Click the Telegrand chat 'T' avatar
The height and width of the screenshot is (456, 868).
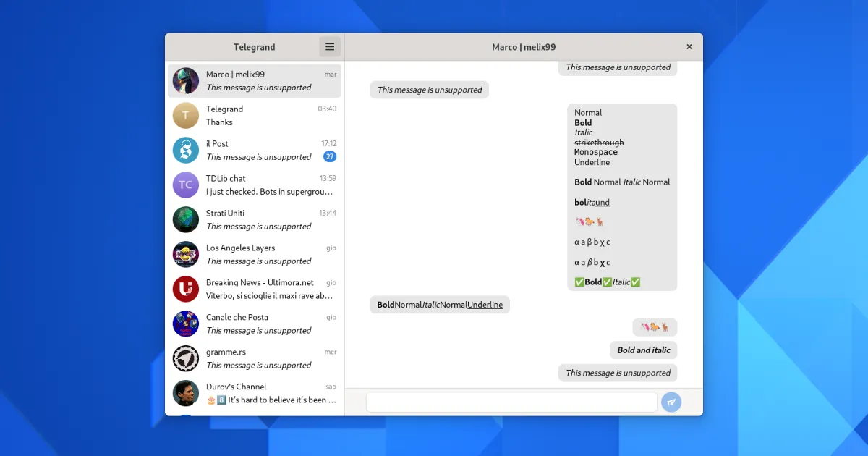[x=186, y=116]
